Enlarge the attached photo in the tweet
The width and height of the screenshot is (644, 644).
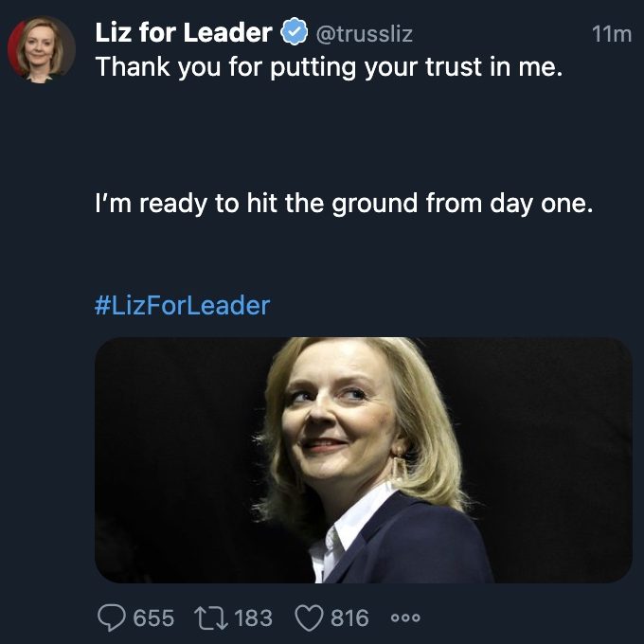363,460
